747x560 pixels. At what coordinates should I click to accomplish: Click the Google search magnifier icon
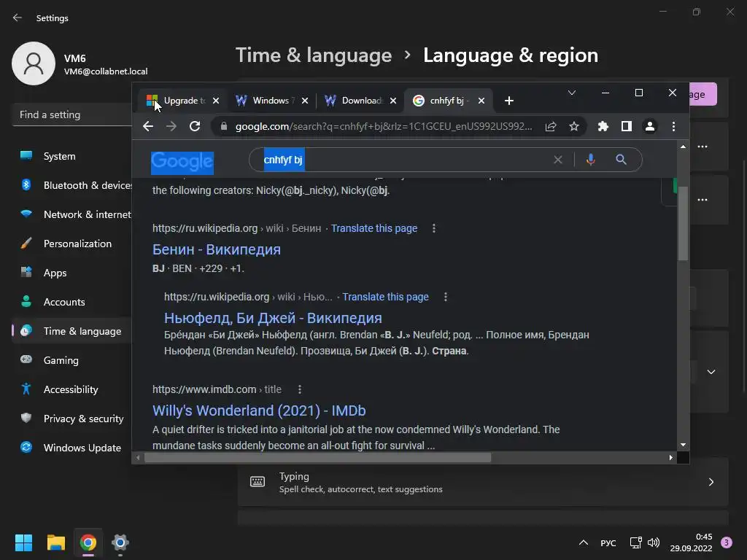point(621,160)
